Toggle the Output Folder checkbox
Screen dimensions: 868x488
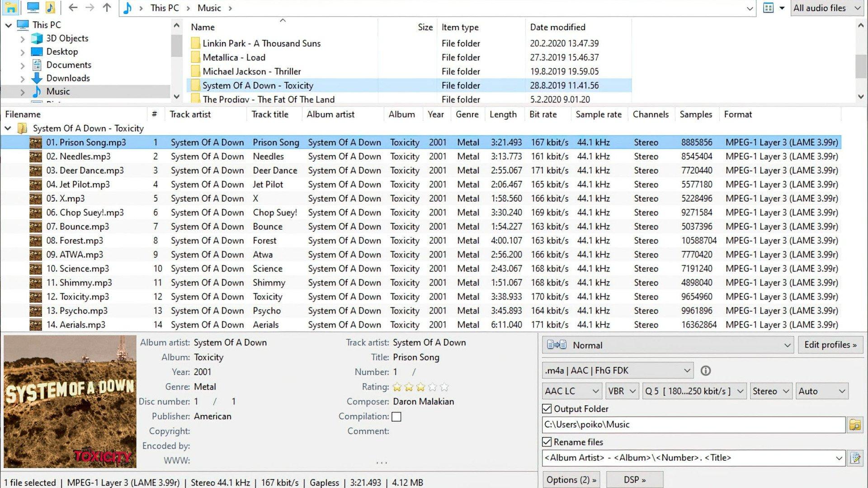[x=547, y=409]
